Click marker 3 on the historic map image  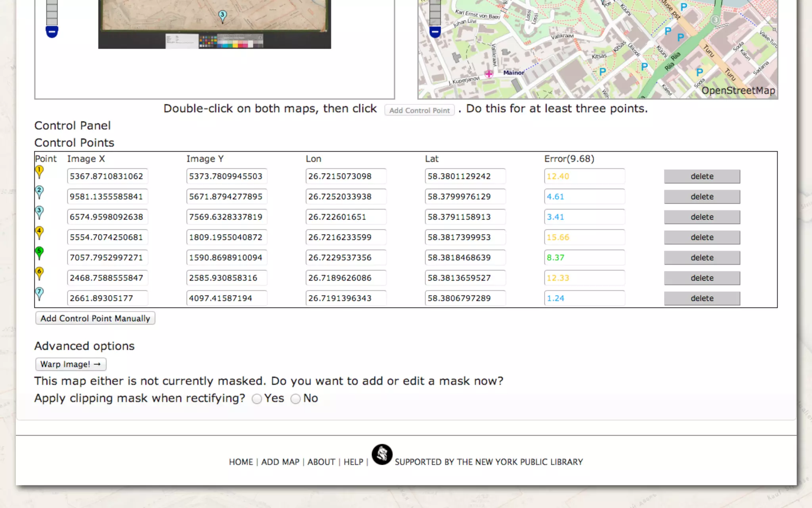pyautogui.click(x=222, y=16)
